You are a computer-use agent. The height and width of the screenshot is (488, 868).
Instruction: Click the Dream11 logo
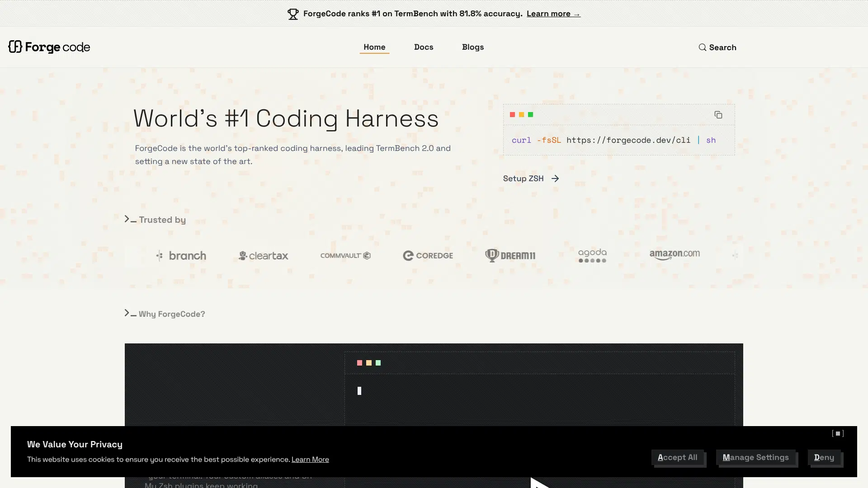pos(510,255)
